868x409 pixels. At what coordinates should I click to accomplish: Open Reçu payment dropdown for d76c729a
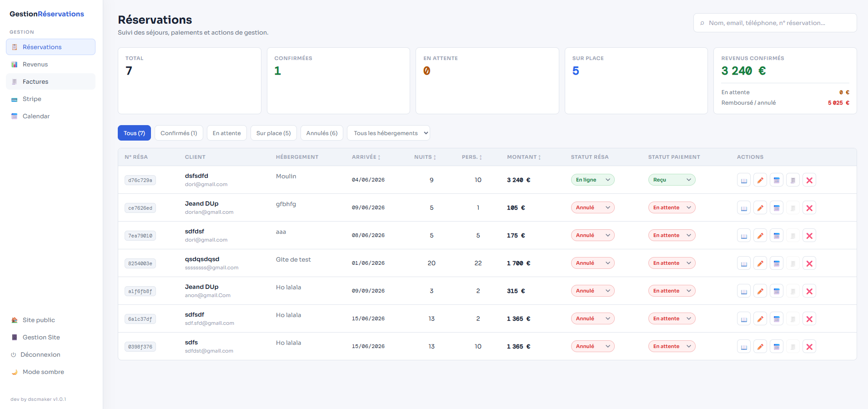tap(672, 180)
